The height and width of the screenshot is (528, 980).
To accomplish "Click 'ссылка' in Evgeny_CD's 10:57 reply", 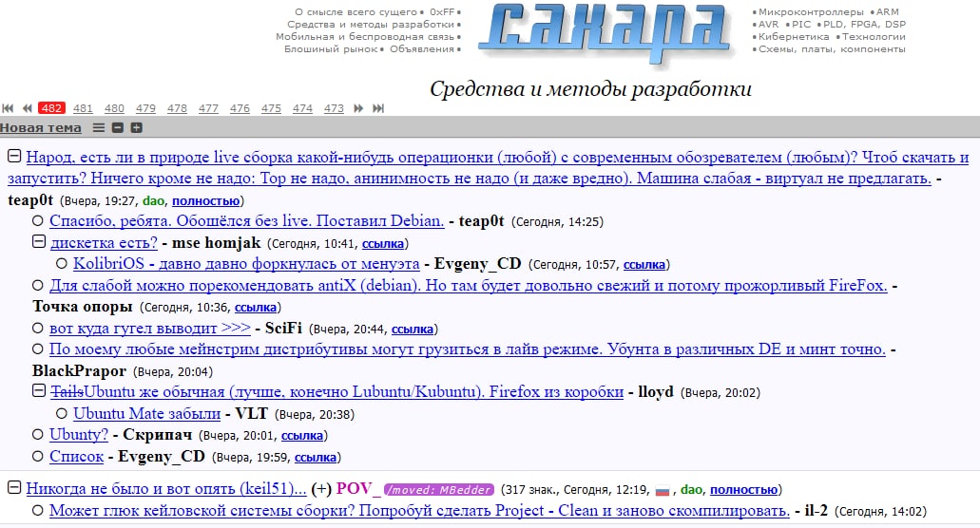I will pos(644,265).
